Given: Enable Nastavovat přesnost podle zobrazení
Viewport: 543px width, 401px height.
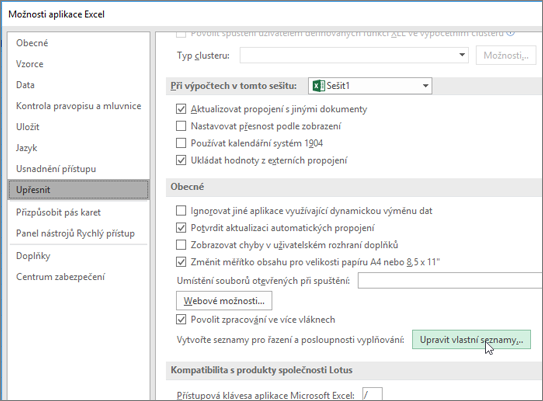Looking at the screenshot, I should coord(181,126).
